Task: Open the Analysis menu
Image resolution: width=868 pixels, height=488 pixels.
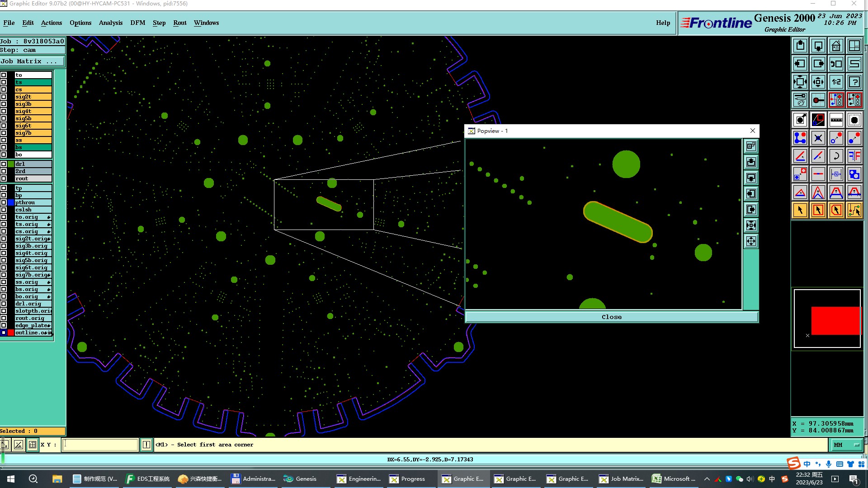Action: (x=110, y=23)
